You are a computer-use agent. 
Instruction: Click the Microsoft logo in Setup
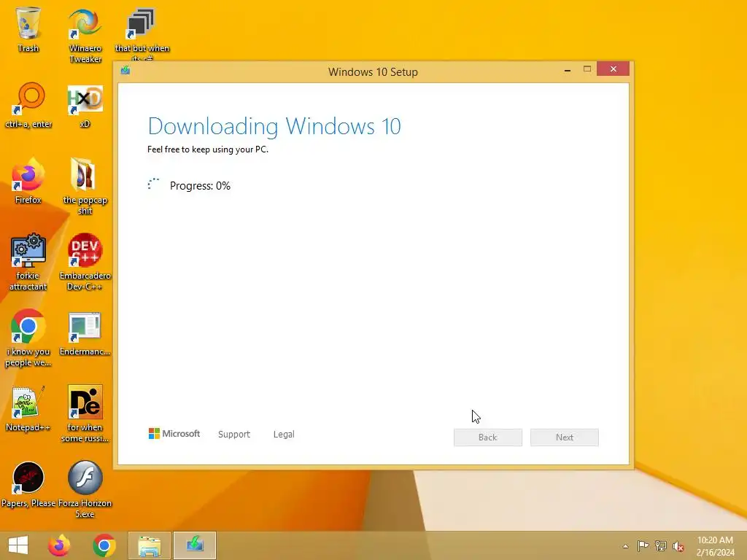(174, 433)
